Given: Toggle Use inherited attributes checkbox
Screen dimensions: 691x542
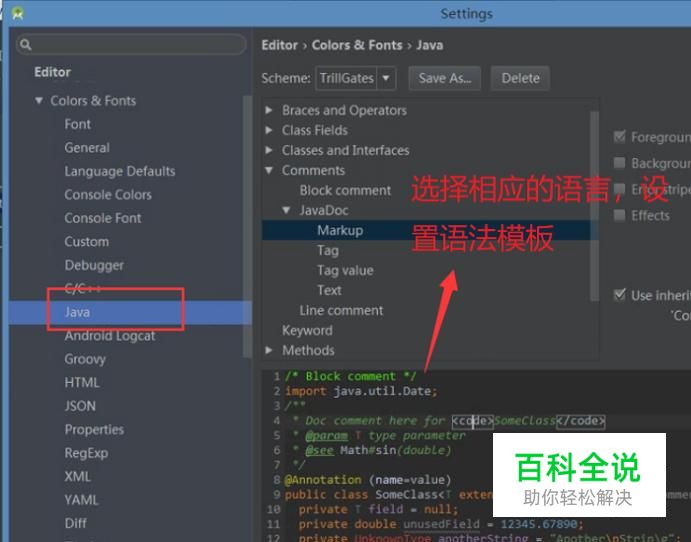Looking at the screenshot, I should point(619,294).
